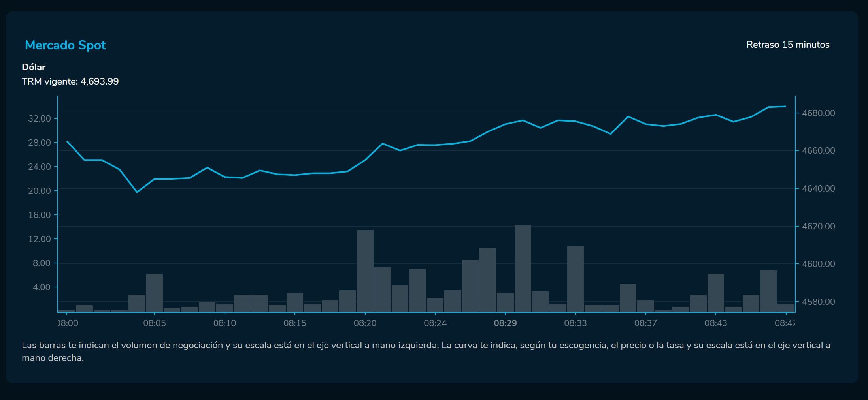Click the volume bar above 08:20
This screenshot has width=868, height=400.
pyautogui.click(x=365, y=270)
